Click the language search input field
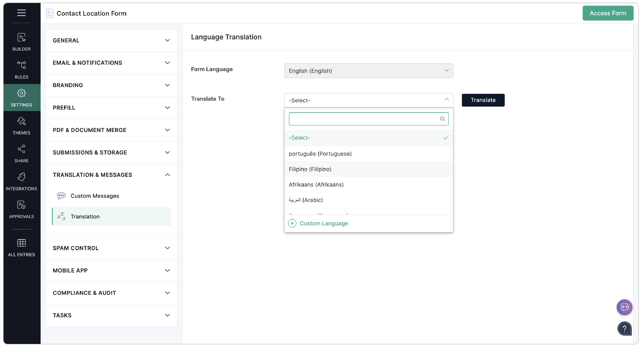 pyautogui.click(x=364, y=119)
